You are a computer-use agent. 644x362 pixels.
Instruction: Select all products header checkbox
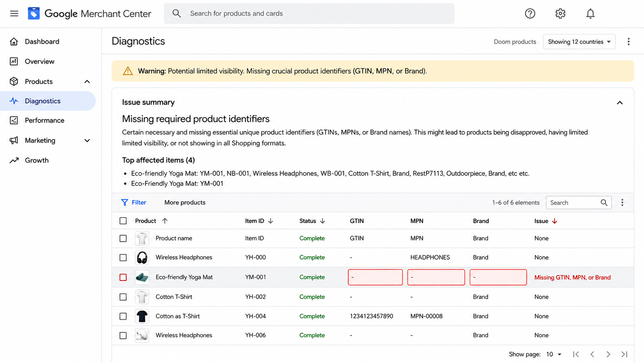(123, 220)
